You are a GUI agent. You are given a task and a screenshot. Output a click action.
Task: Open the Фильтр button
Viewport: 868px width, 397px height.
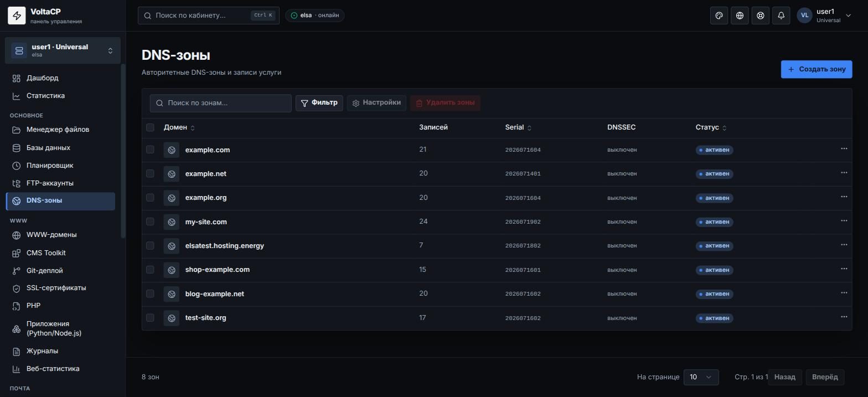click(x=319, y=103)
